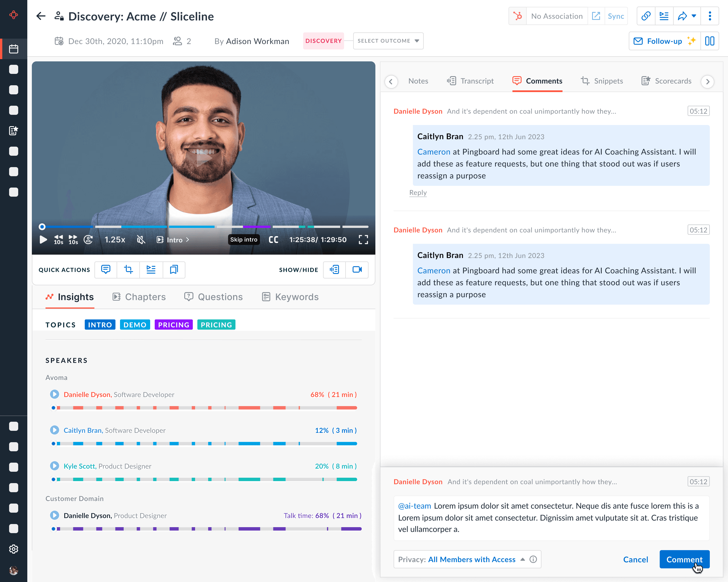Viewport: 728px width, 582px height.
Task: Click the add comment quick action icon
Action: (x=106, y=270)
